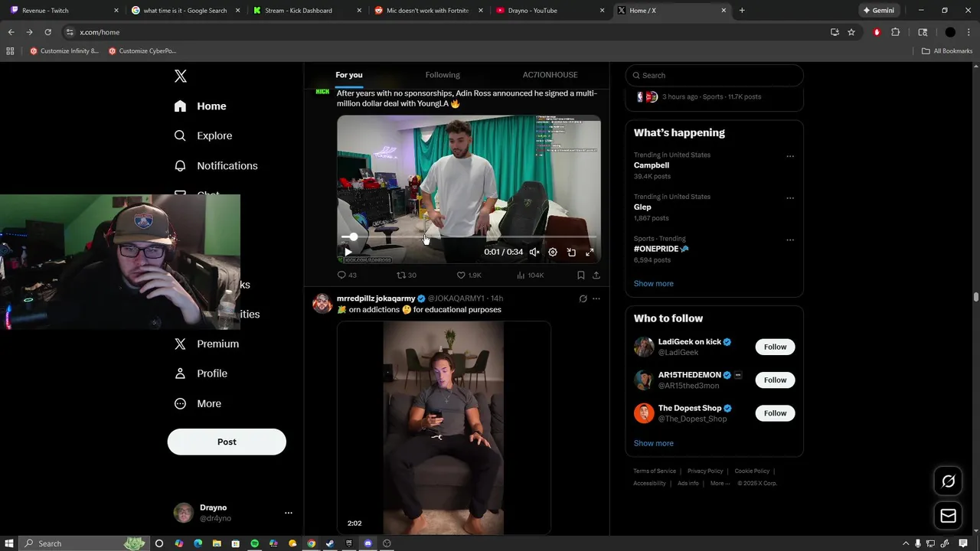Open more options for Campbell trend

(x=790, y=156)
